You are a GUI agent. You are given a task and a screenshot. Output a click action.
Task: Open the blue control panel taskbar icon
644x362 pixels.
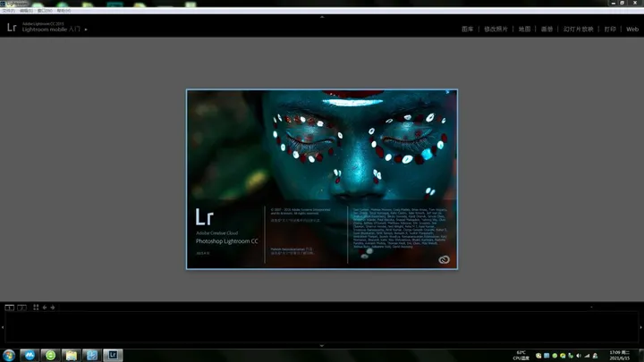92,355
